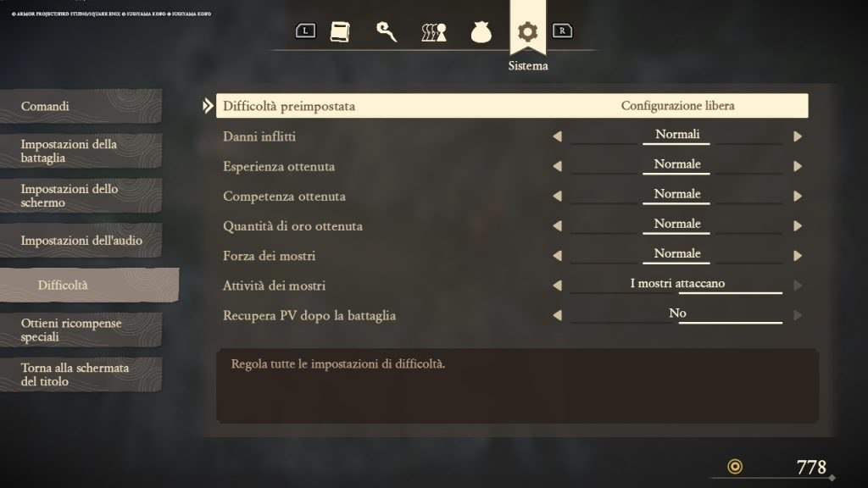Viewport: 868px width, 488px height.
Task: Click the Competenza ottenuta Normale slider value
Action: (x=676, y=195)
